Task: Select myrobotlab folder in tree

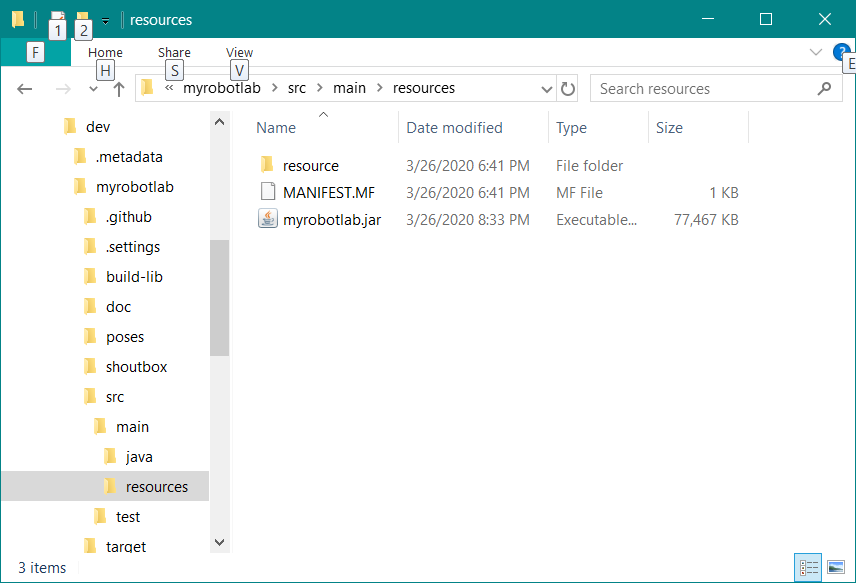Action: point(135,187)
